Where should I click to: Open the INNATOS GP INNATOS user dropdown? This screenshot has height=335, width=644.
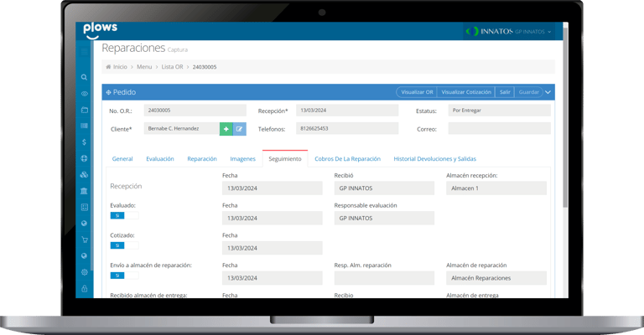pos(509,31)
